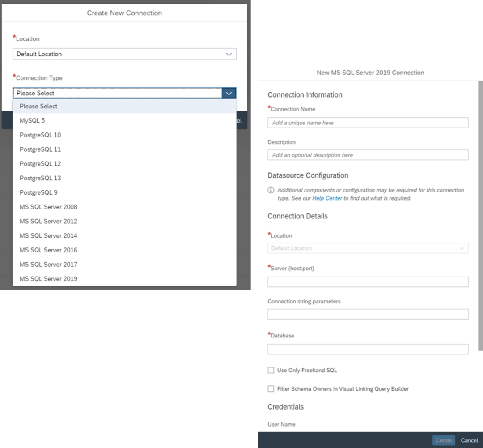Enable Use Only Freehand SQL checkbox
The image size is (483, 448).
pos(271,370)
